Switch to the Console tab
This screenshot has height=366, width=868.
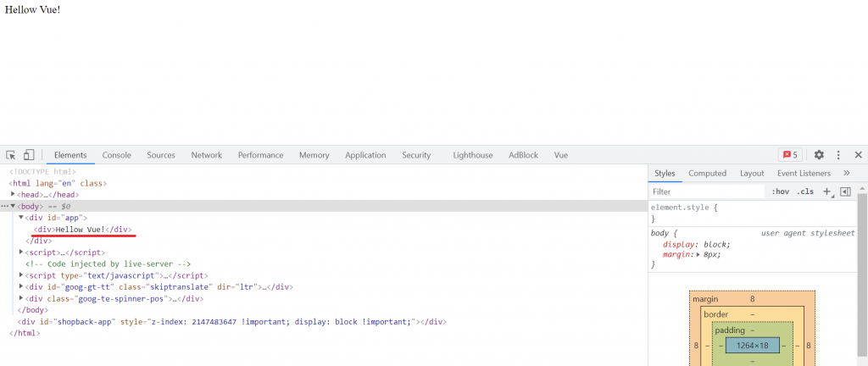tap(117, 155)
